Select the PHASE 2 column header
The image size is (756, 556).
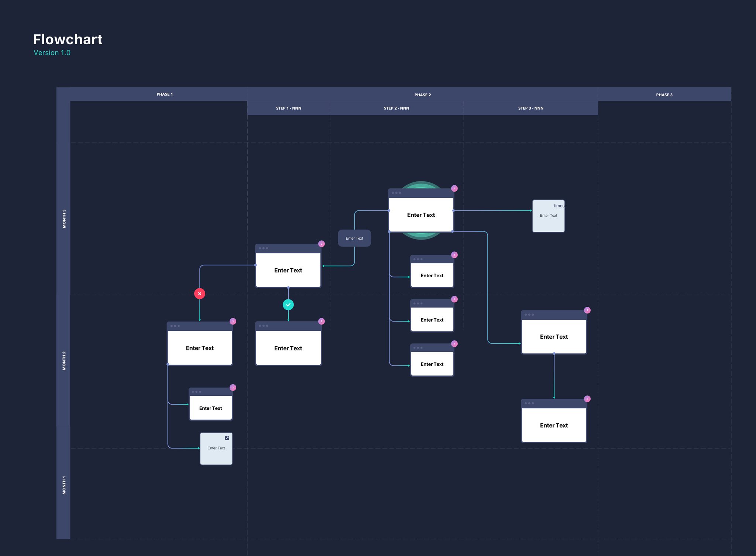[x=423, y=95]
